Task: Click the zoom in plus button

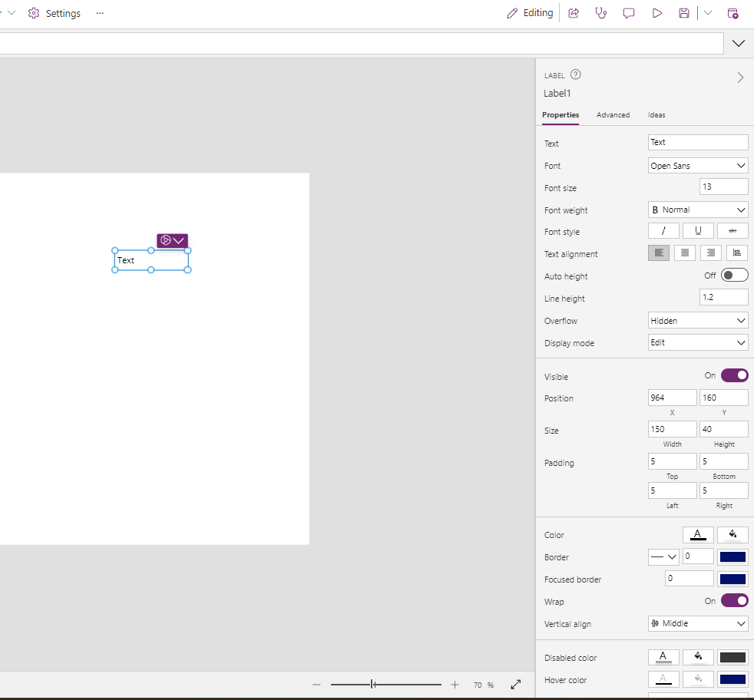Action: point(455,684)
